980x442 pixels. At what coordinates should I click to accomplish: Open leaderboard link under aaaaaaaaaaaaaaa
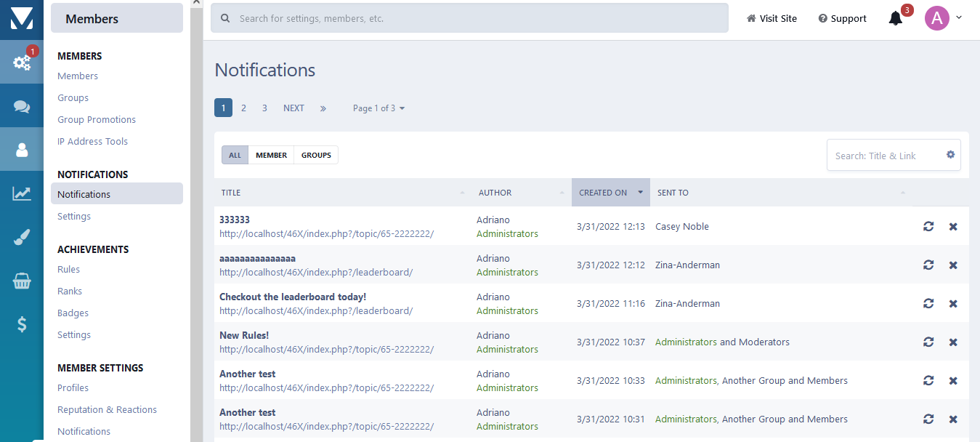pos(316,273)
